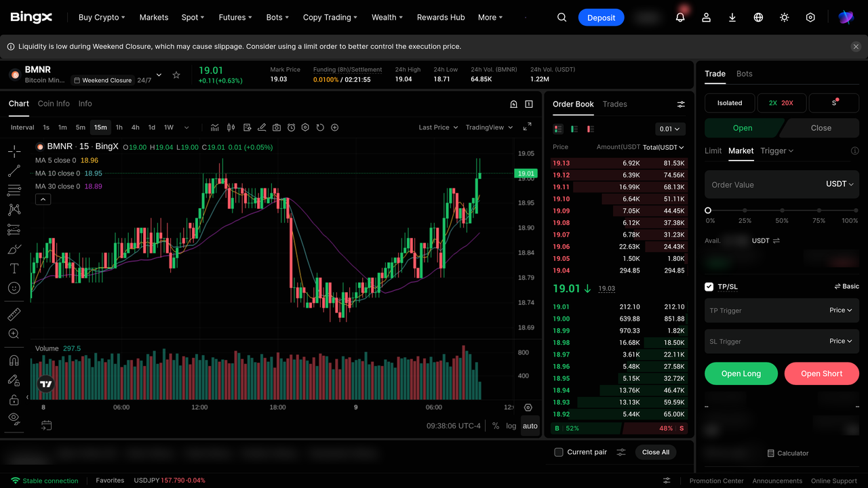
Task: Show both bids and asks view
Action: coord(558,129)
